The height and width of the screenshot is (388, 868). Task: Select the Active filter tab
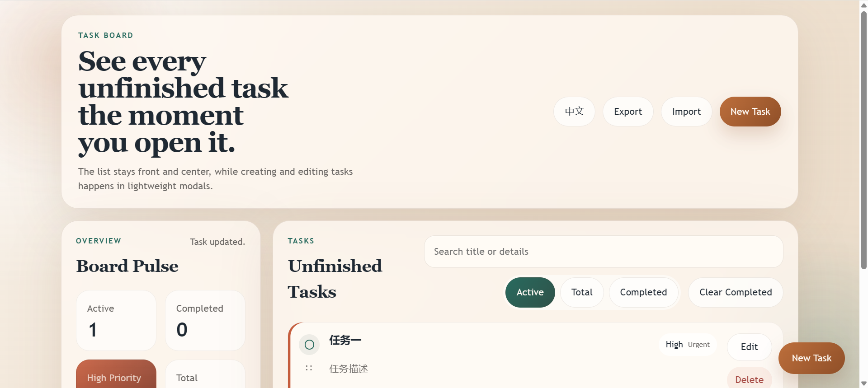530,292
